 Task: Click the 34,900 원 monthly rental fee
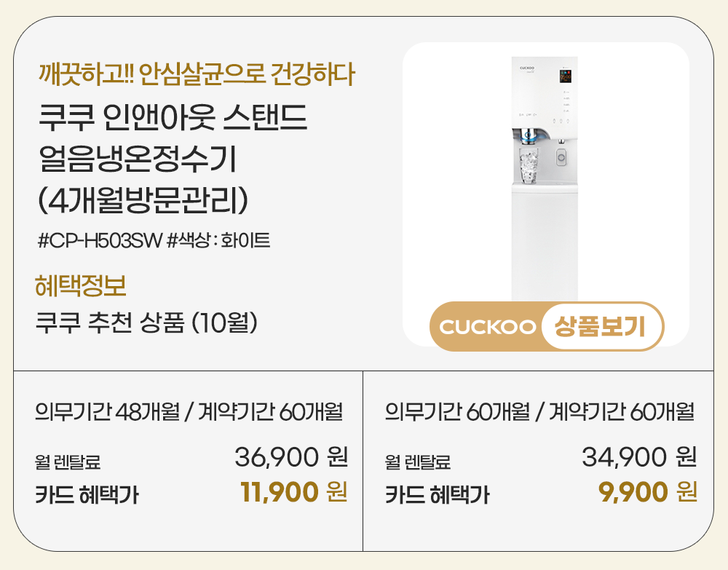tap(639, 457)
